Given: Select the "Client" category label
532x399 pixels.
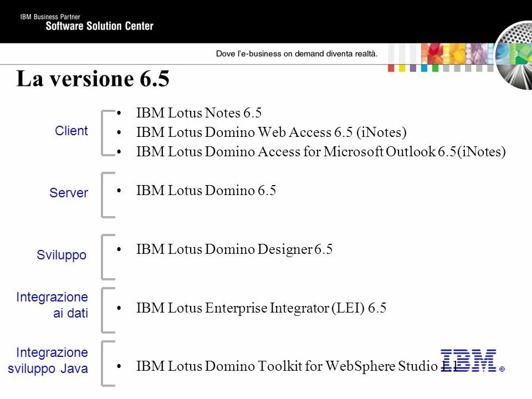Looking at the screenshot, I should coord(71,131).
